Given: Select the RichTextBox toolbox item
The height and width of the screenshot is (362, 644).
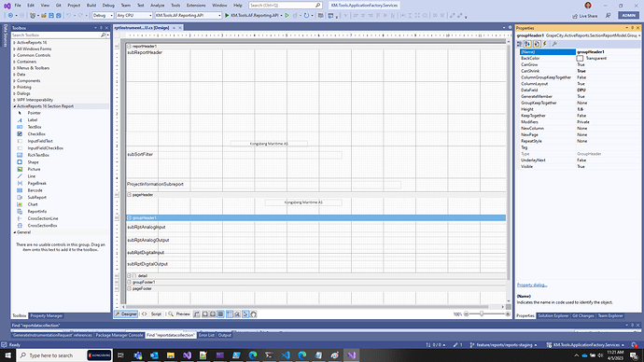Looking at the screenshot, I should (x=38, y=155).
